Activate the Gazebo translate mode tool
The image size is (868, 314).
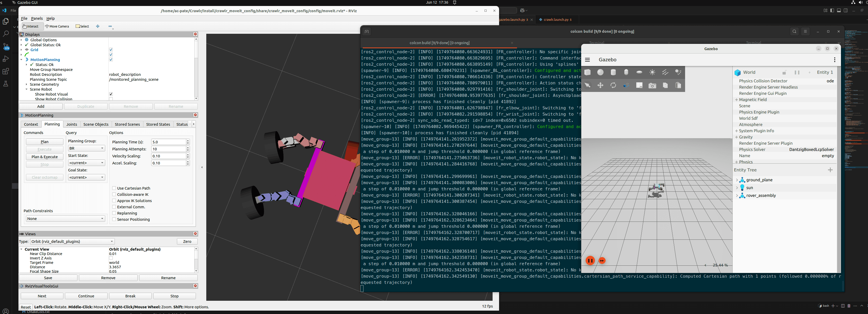[x=600, y=85]
